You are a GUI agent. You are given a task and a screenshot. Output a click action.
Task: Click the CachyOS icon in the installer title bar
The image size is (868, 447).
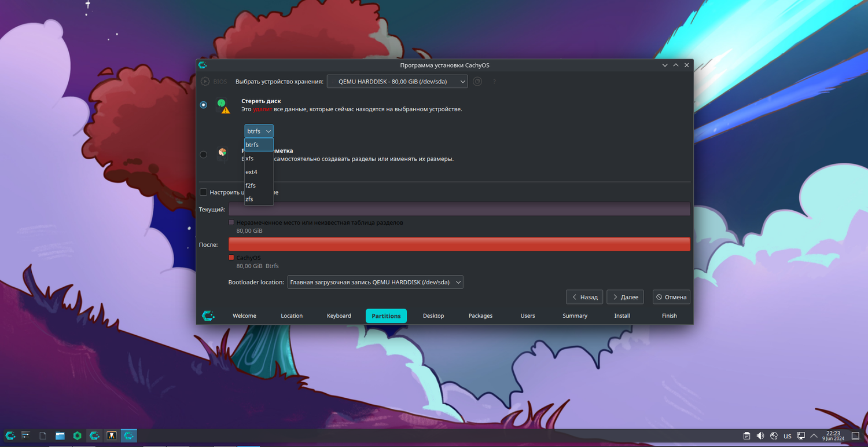tap(202, 65)
